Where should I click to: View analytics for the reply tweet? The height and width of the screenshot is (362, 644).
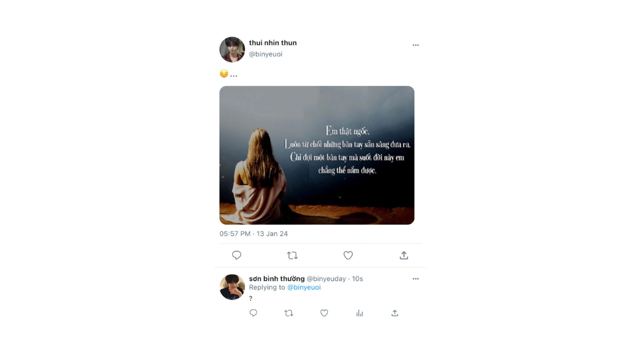pyautogui.click(x=359, y=313)
